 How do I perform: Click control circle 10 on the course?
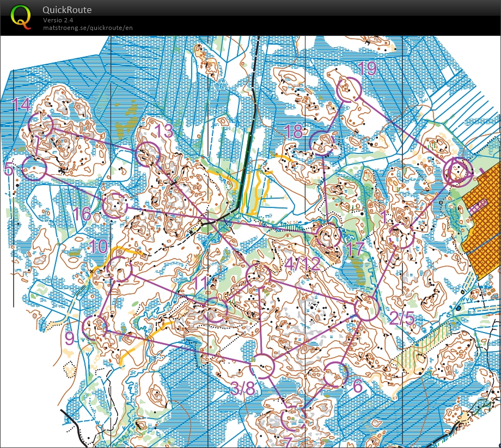[119, 269]
